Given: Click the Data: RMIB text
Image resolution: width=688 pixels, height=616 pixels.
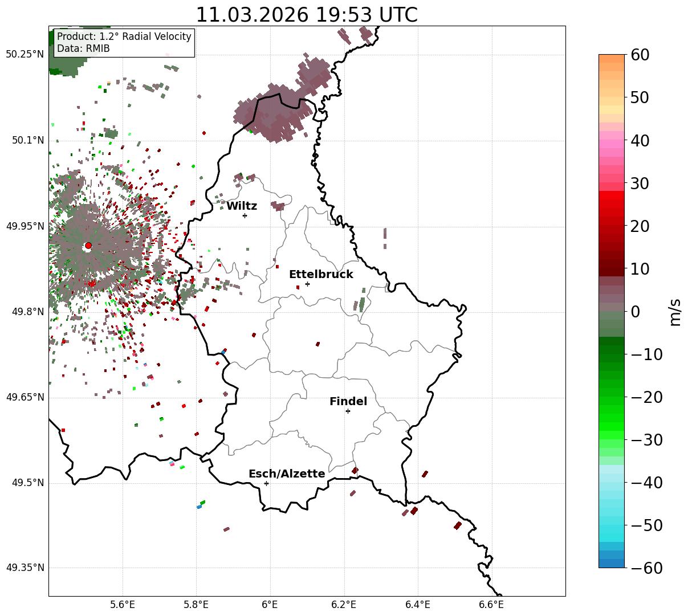Looking at the screenshot, I should tap(83, 48).
